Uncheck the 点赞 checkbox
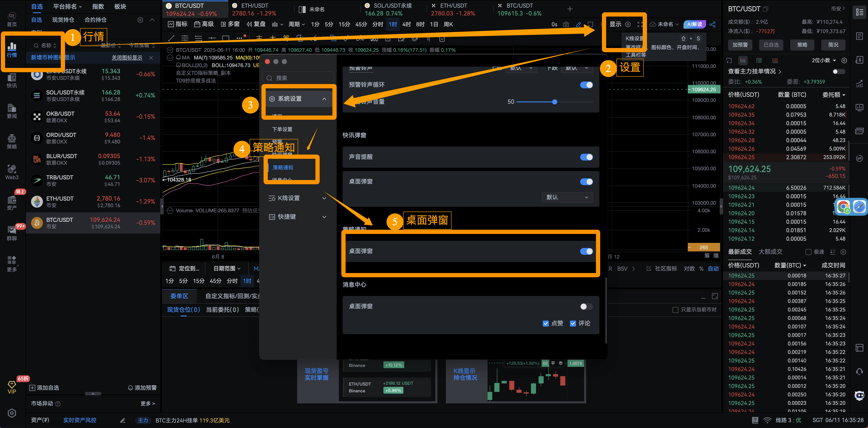This screenshot has height=428, width=868. coord(546,324)
